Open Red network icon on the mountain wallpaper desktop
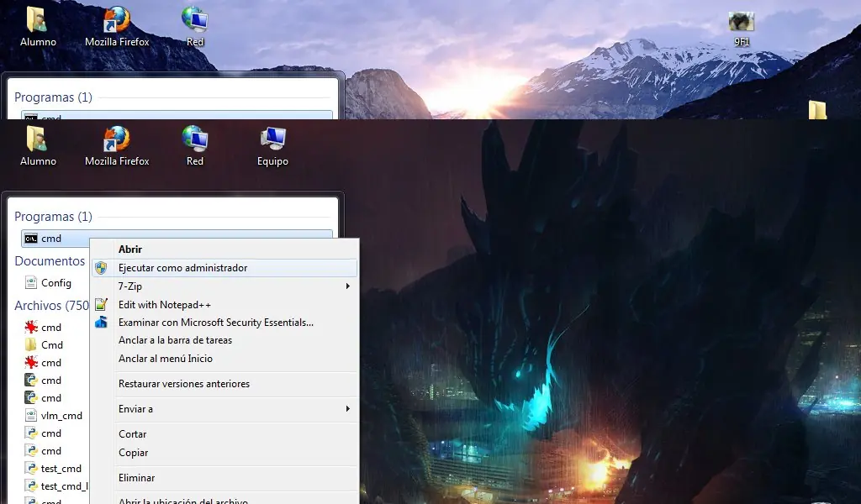 pos(195,26)
